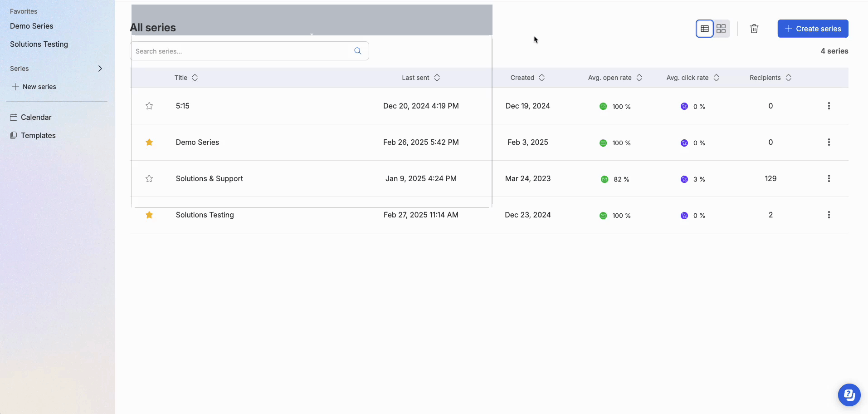Favorite the Solutions & Support star

[149, 178]
